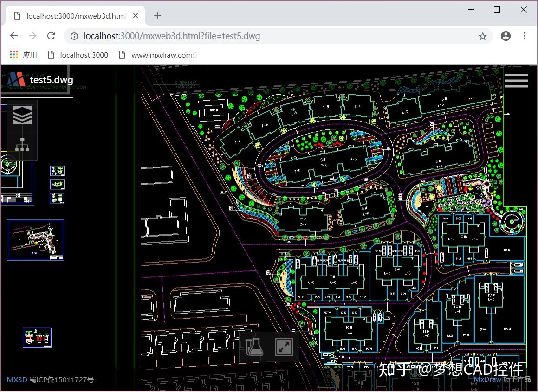Open the 应用 apps shortcut on bookmarks bar

point(23,54)
